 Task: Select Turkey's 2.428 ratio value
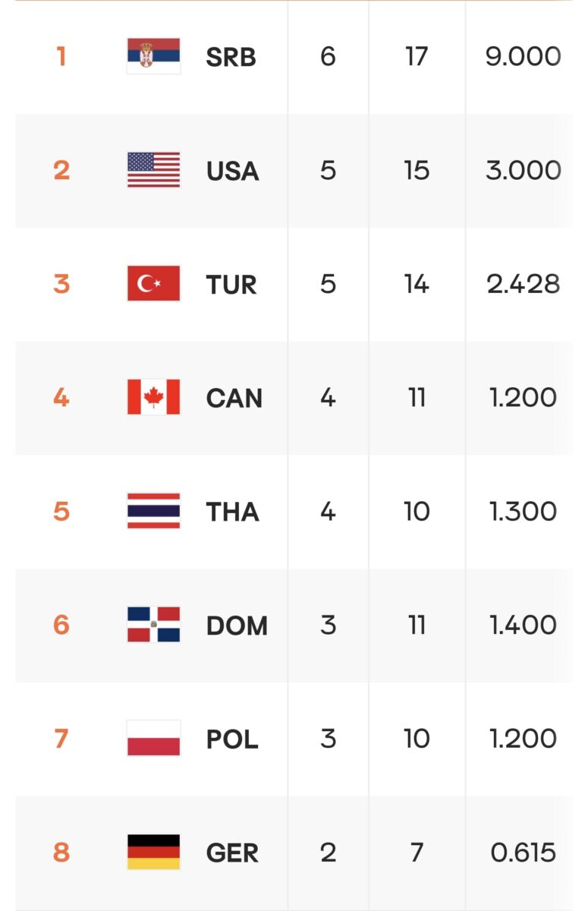tap(523, 285)
